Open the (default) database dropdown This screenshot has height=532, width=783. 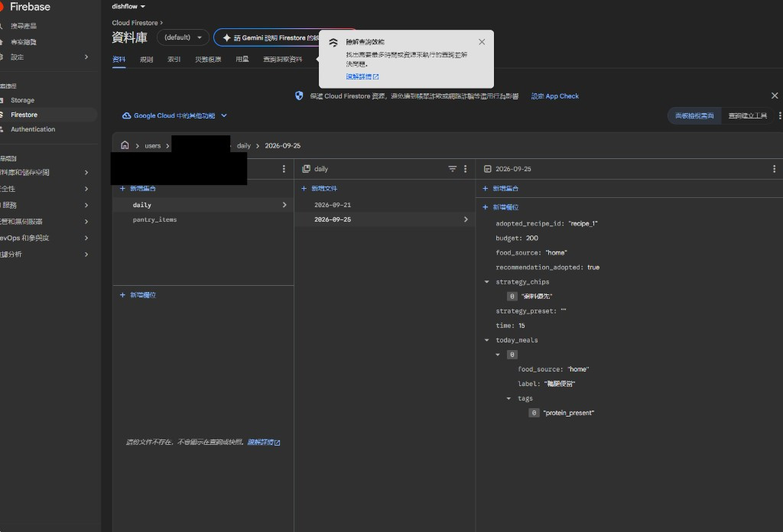pos(183,37)
